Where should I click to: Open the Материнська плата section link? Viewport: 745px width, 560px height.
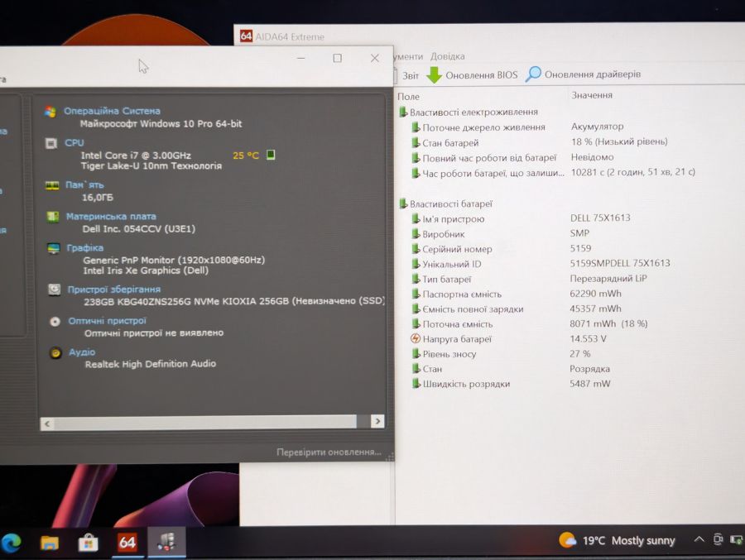[111, 216]
